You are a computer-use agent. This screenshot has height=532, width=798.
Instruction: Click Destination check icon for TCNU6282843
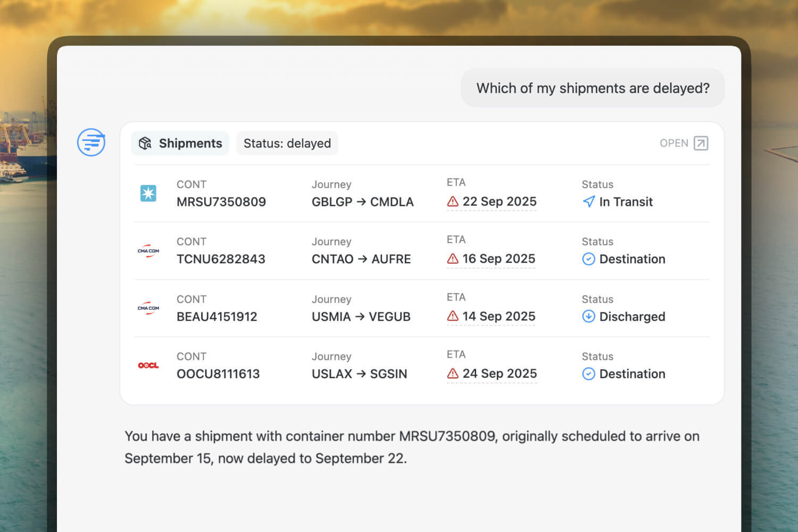[x=588, y=259]
